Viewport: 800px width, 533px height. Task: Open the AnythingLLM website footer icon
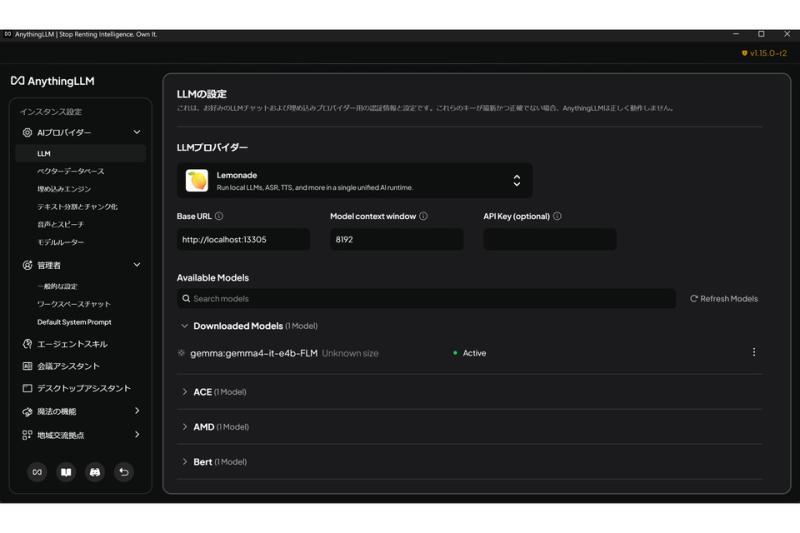click(37, 472)
